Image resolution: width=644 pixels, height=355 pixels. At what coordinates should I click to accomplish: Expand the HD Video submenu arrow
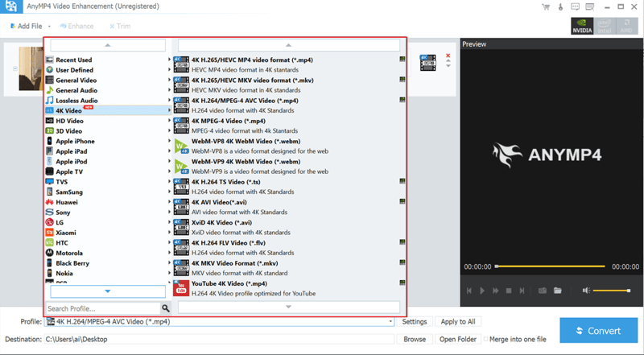pyautogui.click(x=169, y=121)
